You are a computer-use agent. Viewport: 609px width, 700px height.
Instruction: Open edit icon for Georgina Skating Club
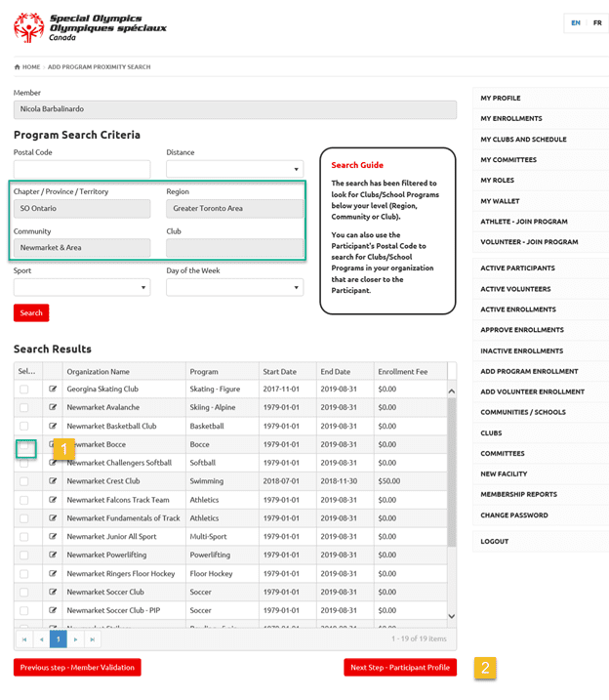point(53,389)
